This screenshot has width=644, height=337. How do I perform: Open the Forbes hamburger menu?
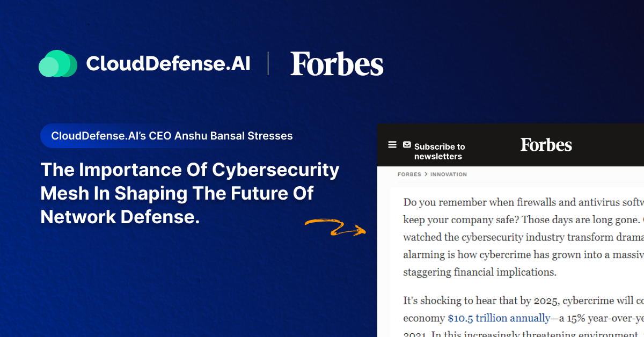pyautogui.click(x=392, y=145)
